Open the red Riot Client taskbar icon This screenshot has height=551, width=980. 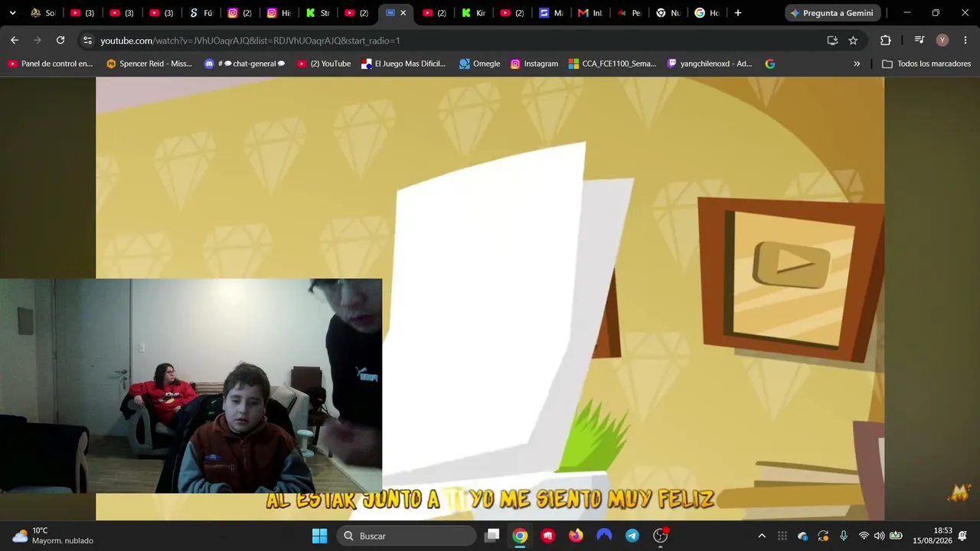pyautogui.click(x=548, y=536)
